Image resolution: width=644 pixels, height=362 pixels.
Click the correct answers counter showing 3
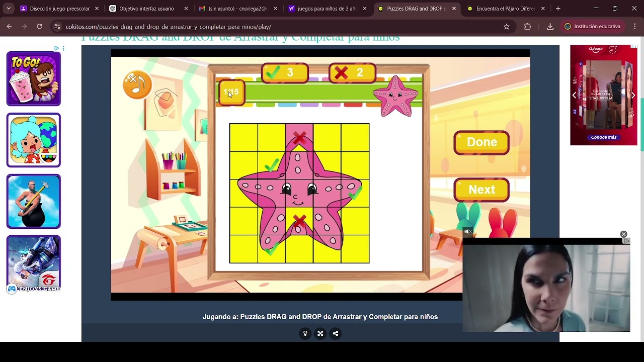[285, 73]
